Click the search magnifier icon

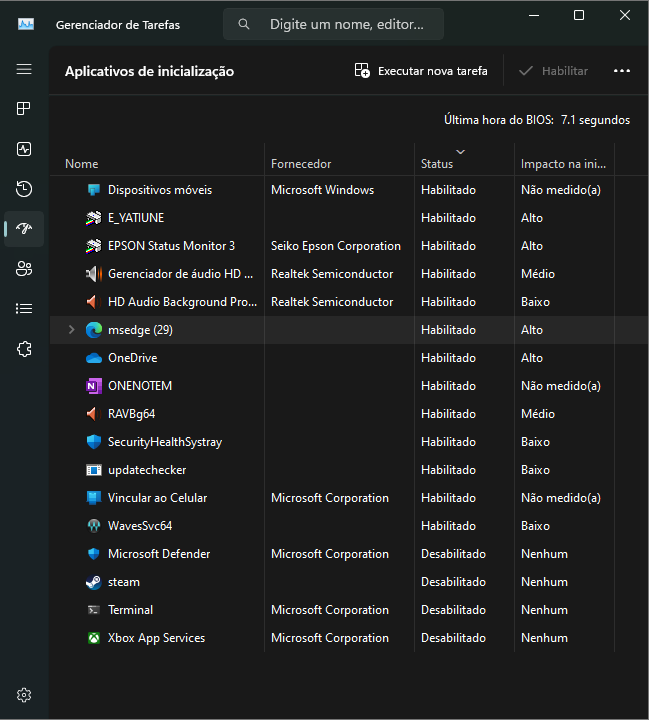(244, 24)
